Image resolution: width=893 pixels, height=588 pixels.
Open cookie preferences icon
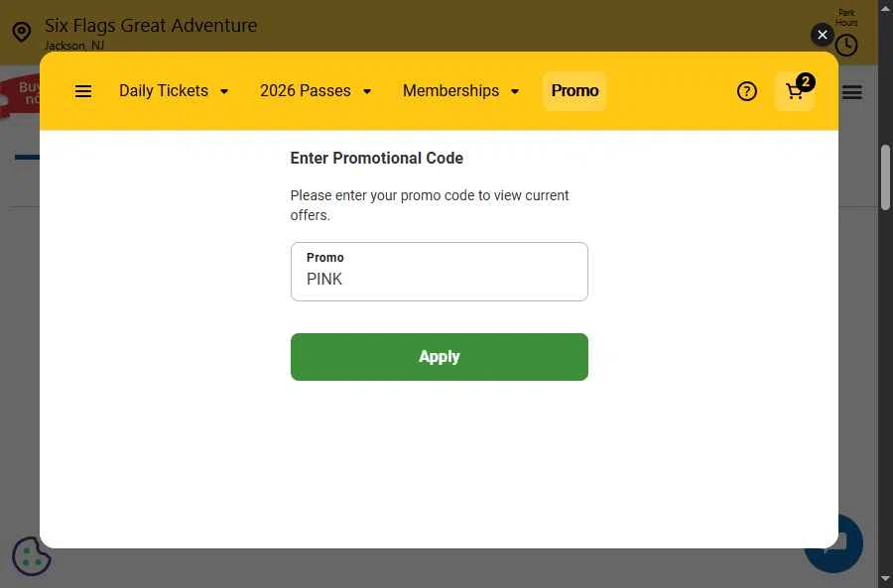(32, 556)
